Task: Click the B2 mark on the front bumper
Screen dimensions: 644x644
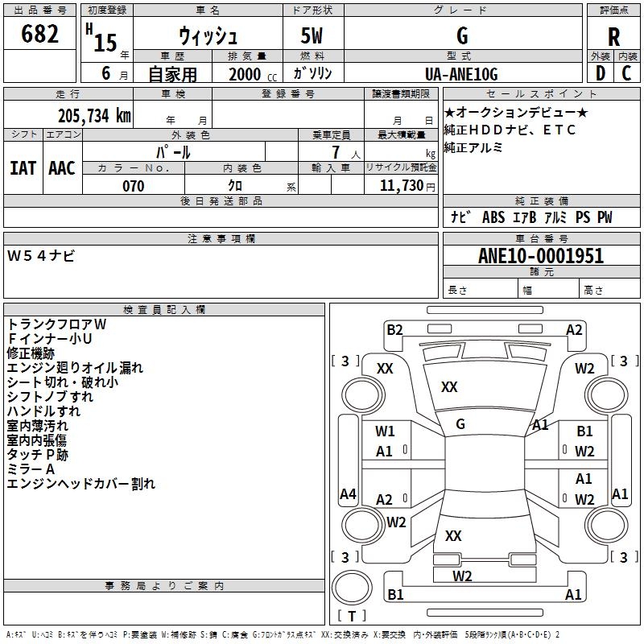Action: tap(394, 329)
